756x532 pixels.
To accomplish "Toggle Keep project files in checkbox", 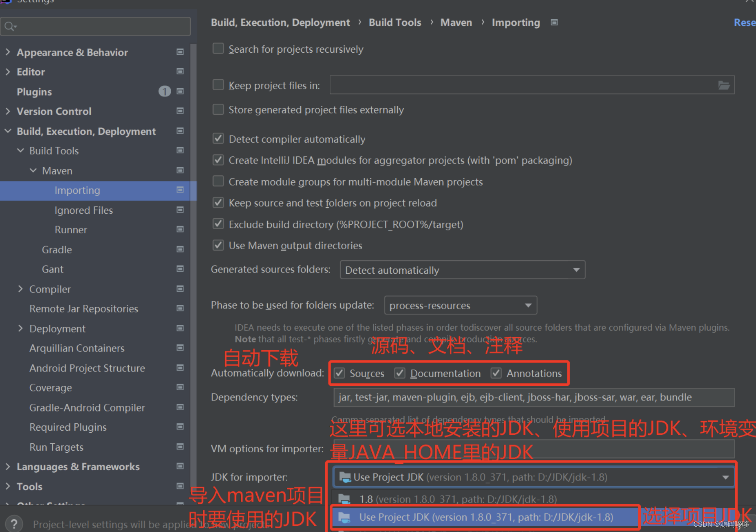I will coord(218,85).
